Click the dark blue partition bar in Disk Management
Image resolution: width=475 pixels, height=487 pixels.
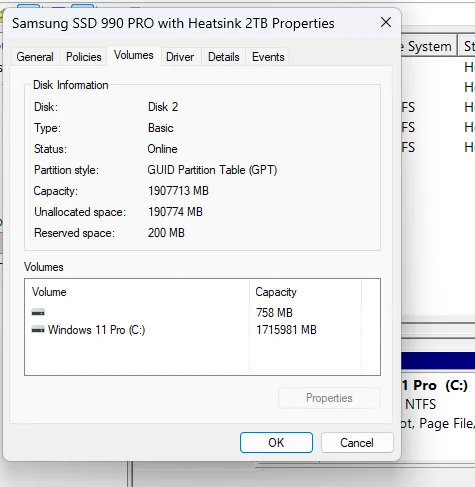pyautogui.click(x=438, y=361)
